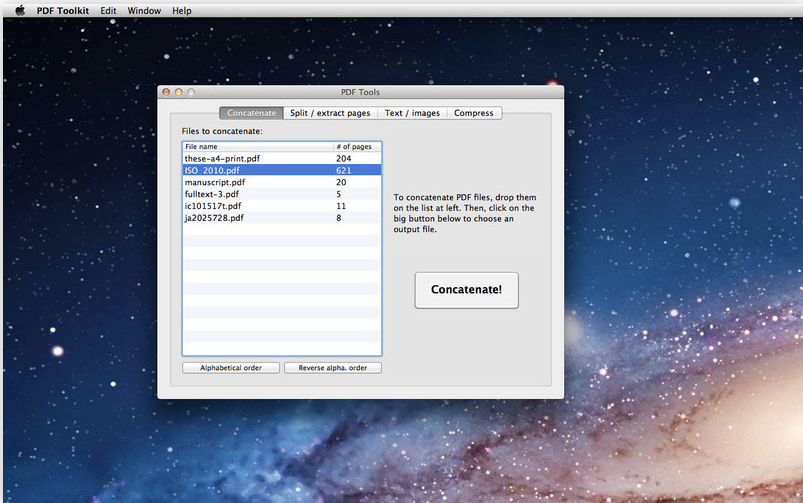Switch to the Compress tab
Image resolution: width=803 pixels, height=503 pixels.
point(474,113)
